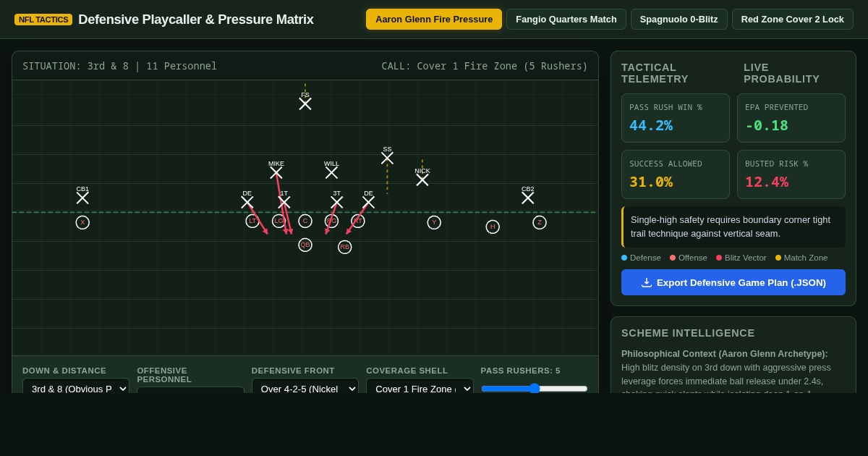This screenshot has height=456, width=868.
Task: Click the X receiver circle
Action: click(82, 222)
